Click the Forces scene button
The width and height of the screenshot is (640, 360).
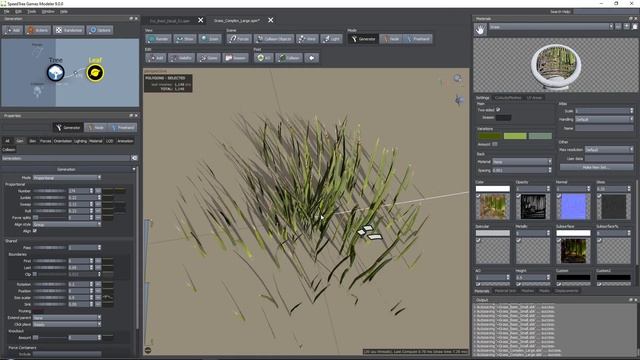coord(239,39)
